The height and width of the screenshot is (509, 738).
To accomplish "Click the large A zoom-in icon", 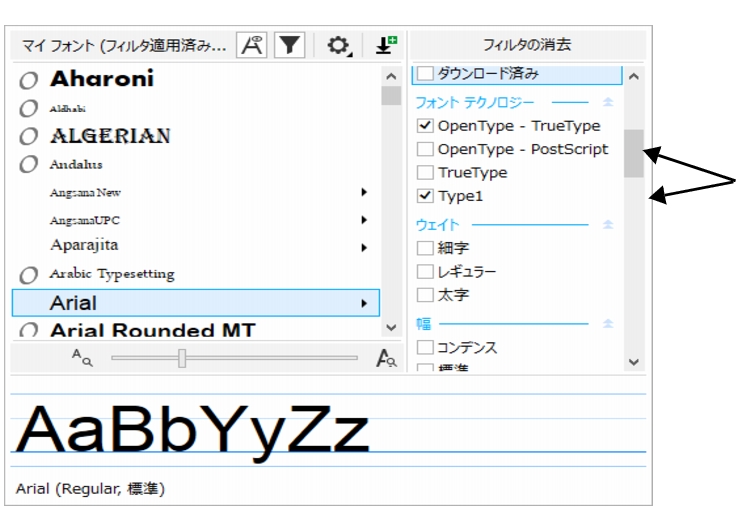I will pos(386,358).
